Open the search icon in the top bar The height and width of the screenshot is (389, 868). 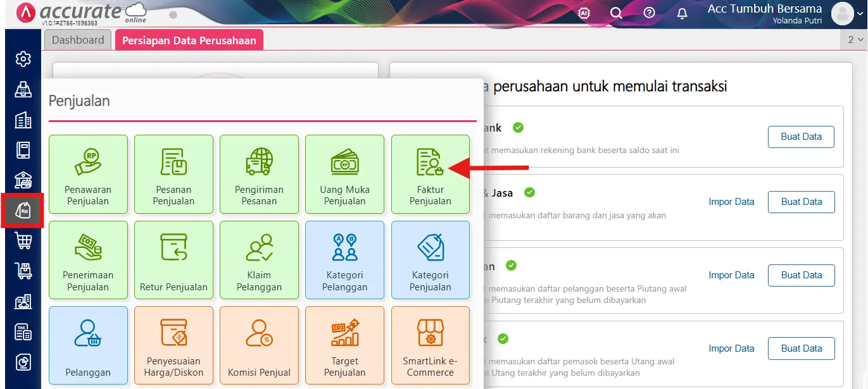point(616,13)
